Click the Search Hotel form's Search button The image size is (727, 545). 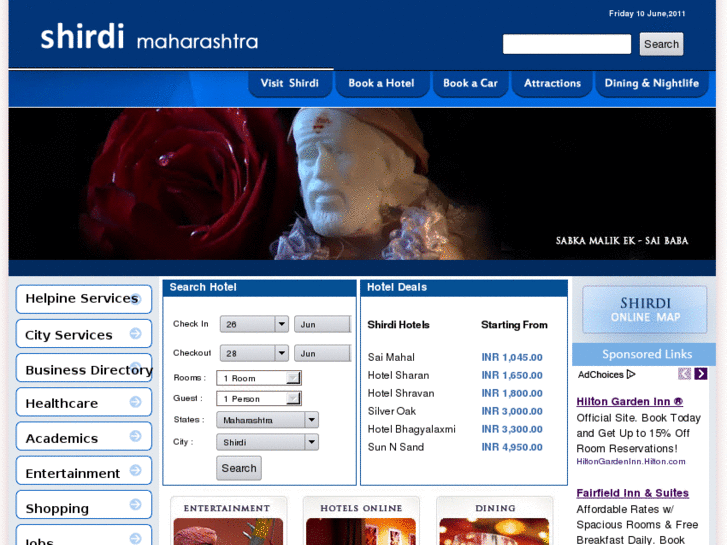coord(239,468)
